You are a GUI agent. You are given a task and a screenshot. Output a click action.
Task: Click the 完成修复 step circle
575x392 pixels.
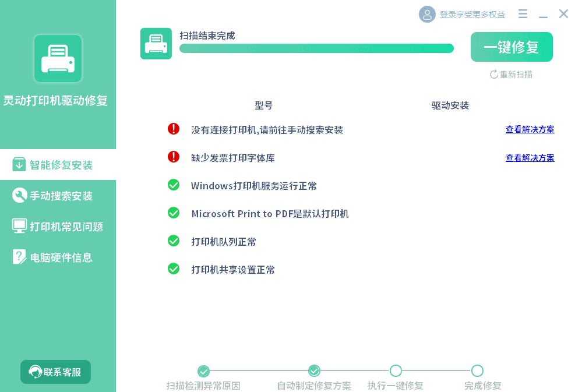tap(477, 370)
